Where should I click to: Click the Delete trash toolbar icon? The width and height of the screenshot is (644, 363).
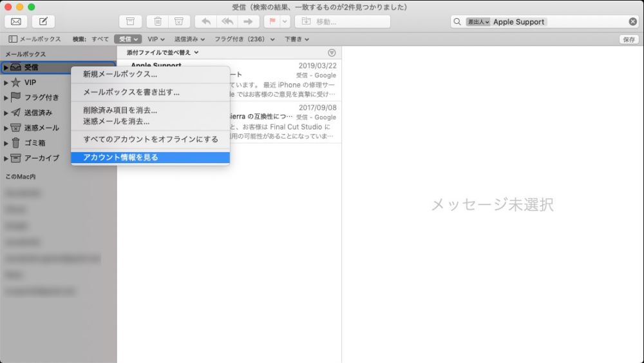coord(158,21)
